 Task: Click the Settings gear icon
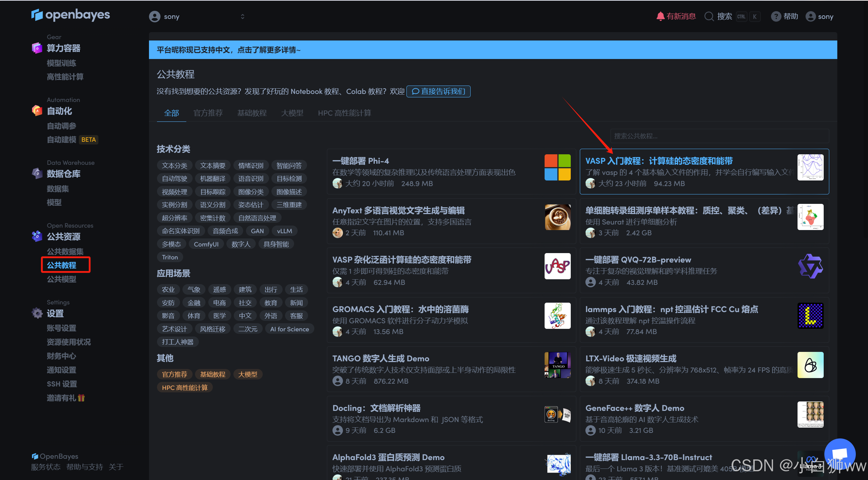pos(37,313)
